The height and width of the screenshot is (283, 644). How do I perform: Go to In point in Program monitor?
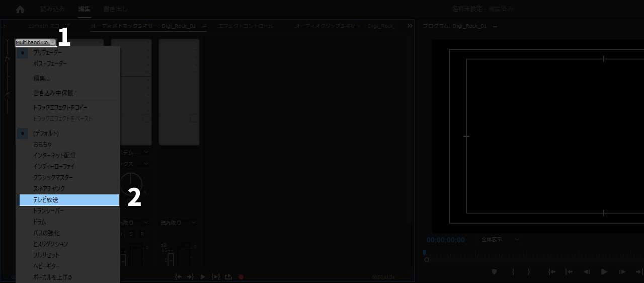[552, 272]
